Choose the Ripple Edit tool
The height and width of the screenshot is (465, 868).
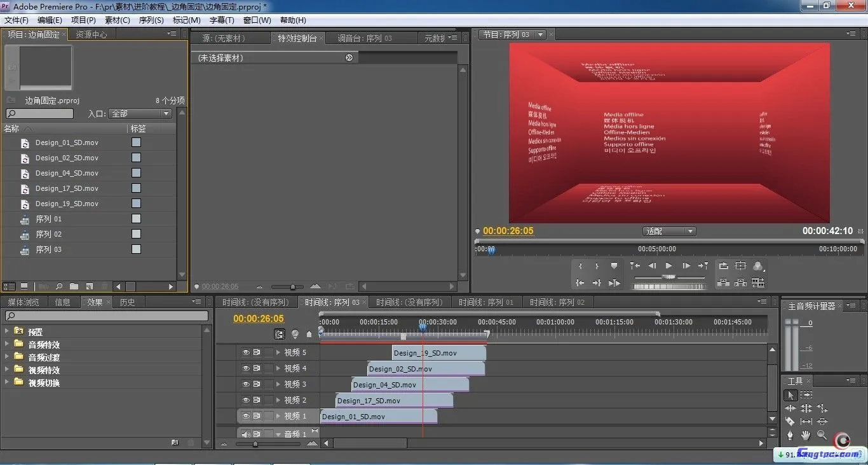click(790, 408)
